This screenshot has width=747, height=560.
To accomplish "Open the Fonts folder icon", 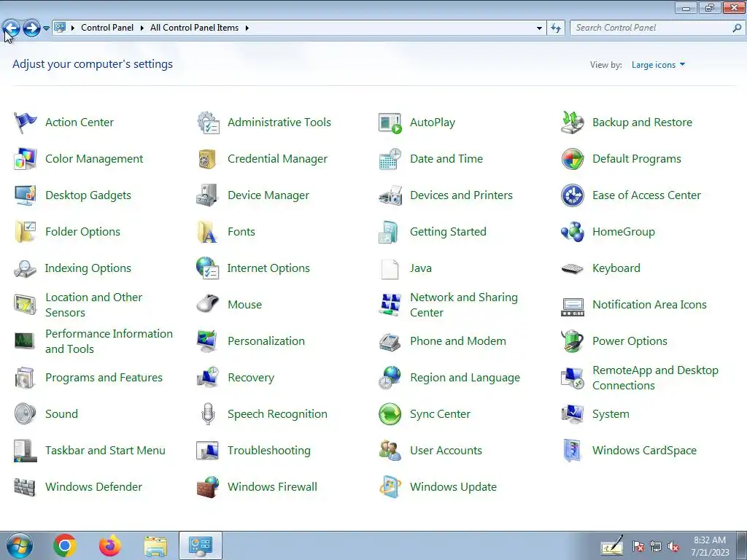I will coord(207,232).
